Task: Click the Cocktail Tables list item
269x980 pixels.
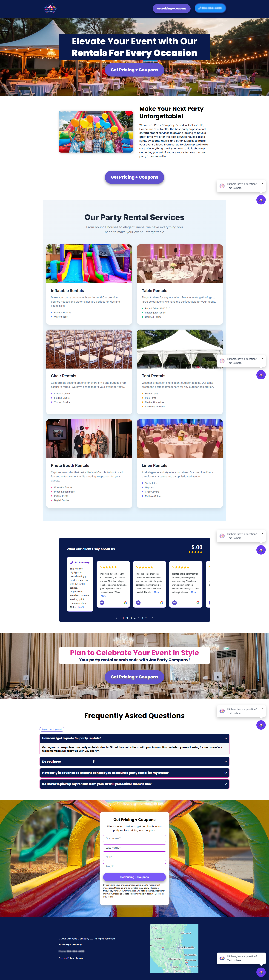Action: (x=153, y=317)
